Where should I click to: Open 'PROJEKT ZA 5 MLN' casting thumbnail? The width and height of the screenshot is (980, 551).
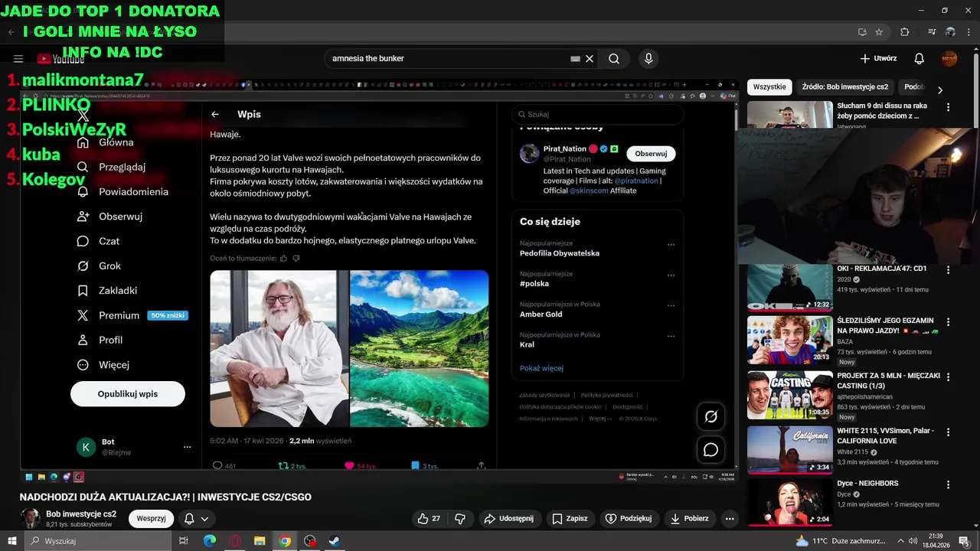[x=789, y=395]
